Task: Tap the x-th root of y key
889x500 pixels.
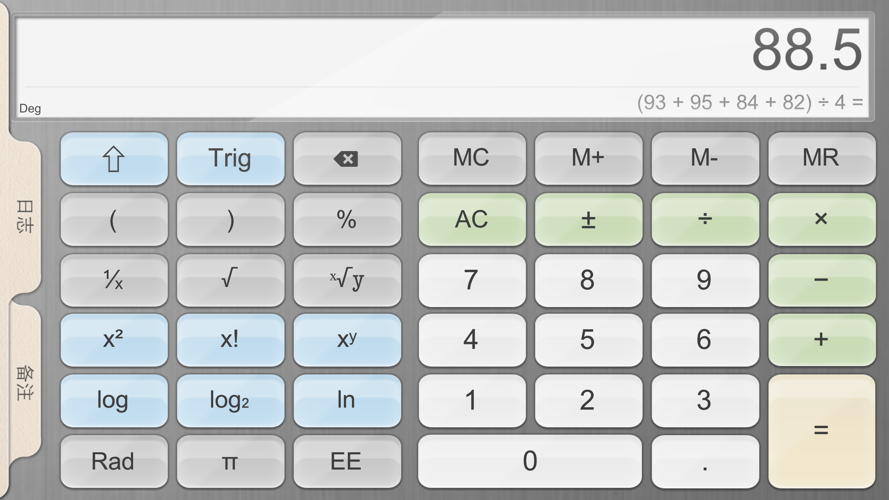Action: 346,280
